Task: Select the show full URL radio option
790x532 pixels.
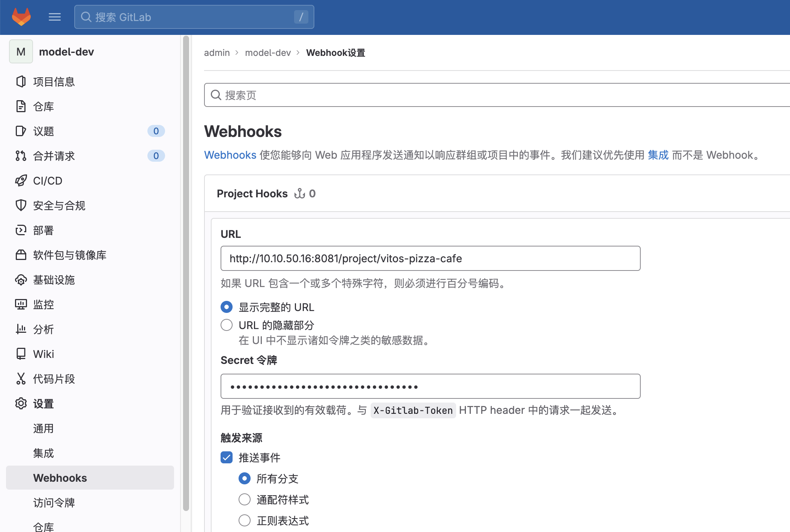Action: point(227,307)
